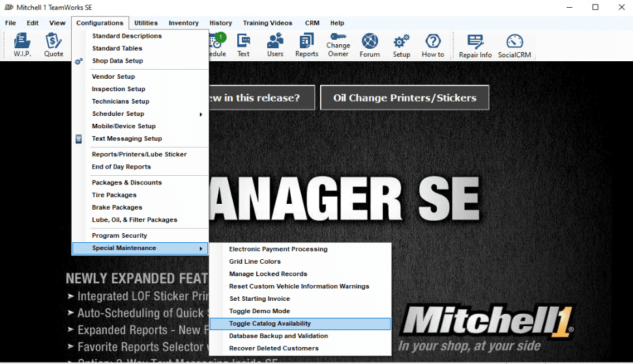
Task: Open the Edit menu
Action: (33, 23)
